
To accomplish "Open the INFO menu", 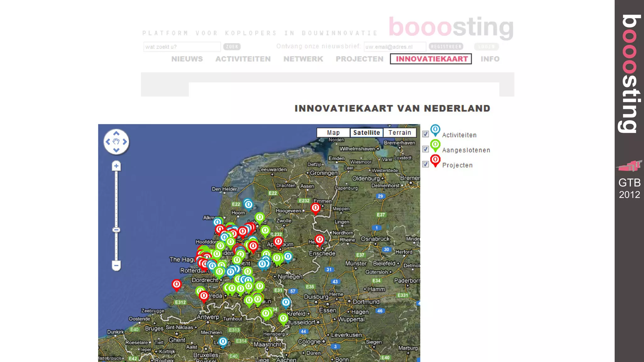I will (490, 59).
